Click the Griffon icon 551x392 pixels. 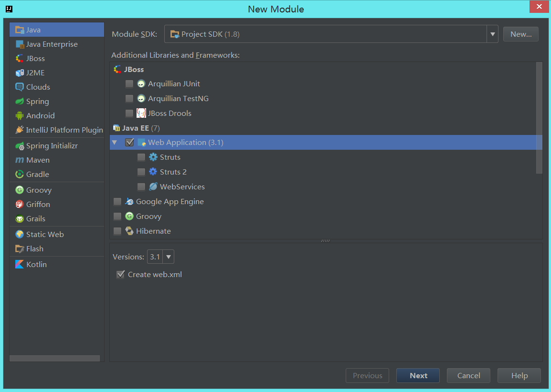pyautogui.click(x=20, y=204)
